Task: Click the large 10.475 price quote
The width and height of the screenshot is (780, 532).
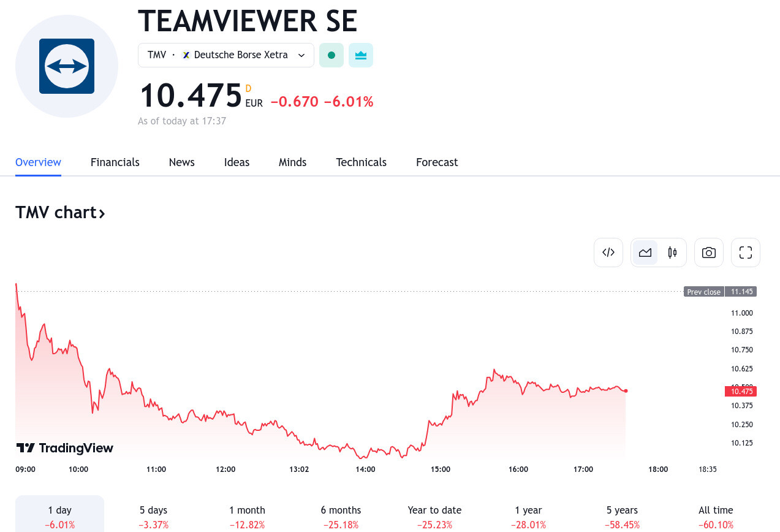Action: (191, 96)
